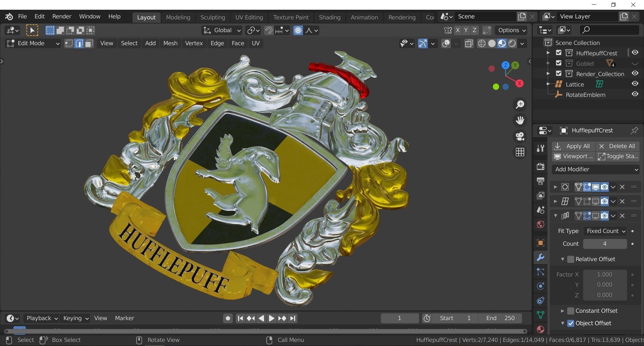Open Keying dropdown in timeline
This screenshot has height=346, width=644.
point(76,318)
